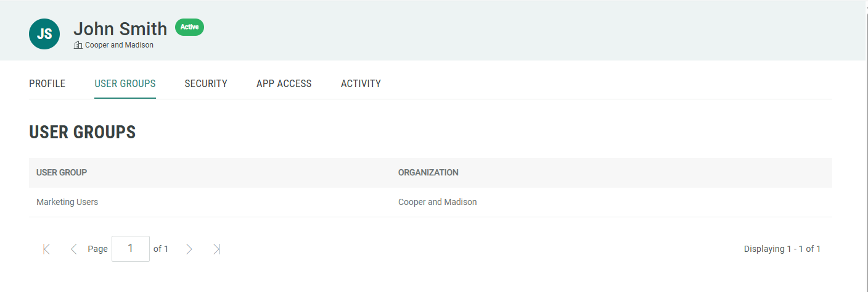The height and width of the screenshot is (292, 868).
Task: Click the Displaying 1 - 1 of 1 text
Action: tap(782, 249)
